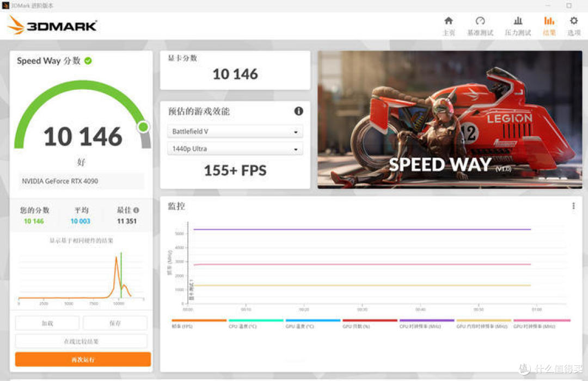The image size is (588, 381).
Task: Open the Results bar-chart tab
Action: point(549,26)
